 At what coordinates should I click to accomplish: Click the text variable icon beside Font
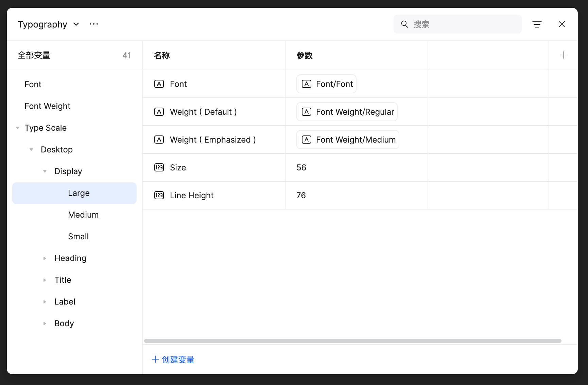click(x=159, y=84)
